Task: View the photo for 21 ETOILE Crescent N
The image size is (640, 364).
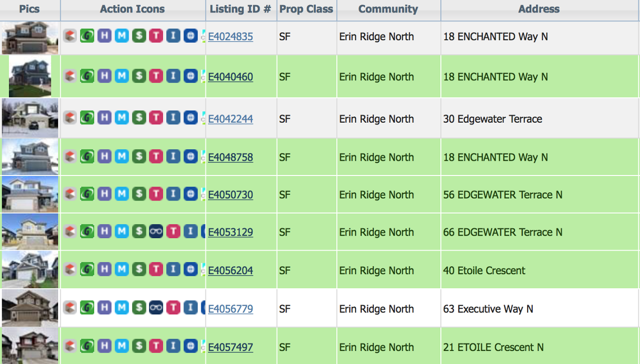Action: click(30, 346)
